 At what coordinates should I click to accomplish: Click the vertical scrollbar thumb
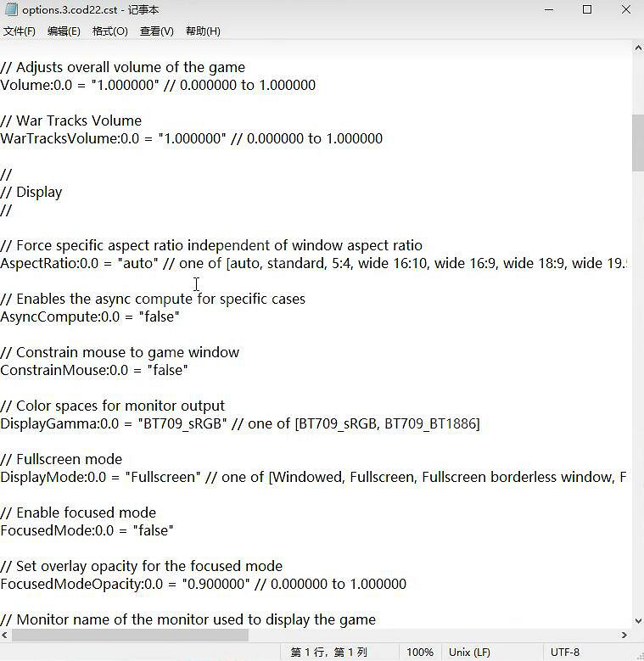point(637,143)
